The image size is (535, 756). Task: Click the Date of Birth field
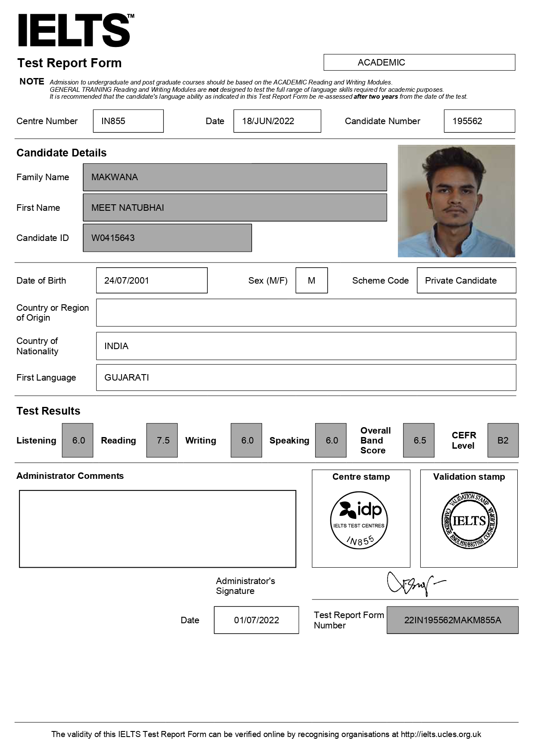[x=151, y=281]
